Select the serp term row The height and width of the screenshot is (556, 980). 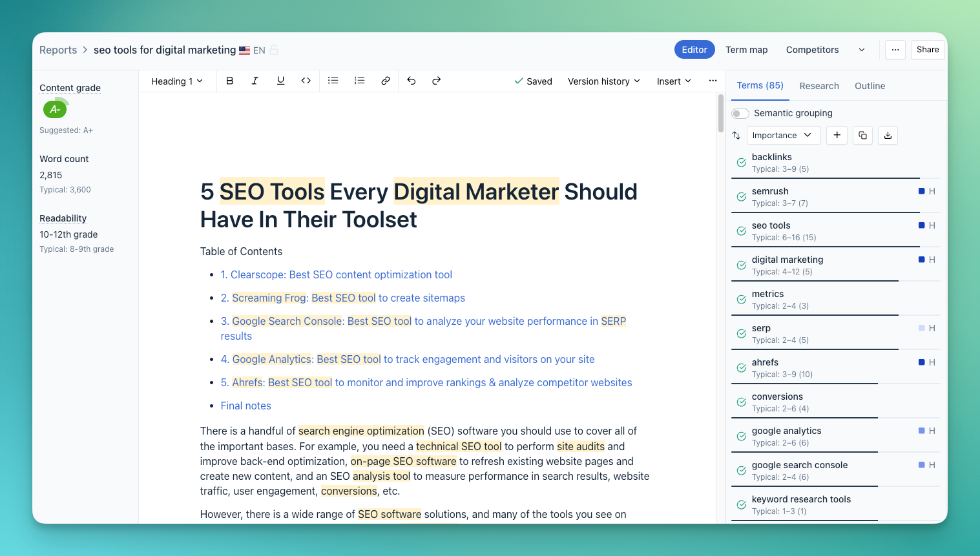(x=837, y=334)
